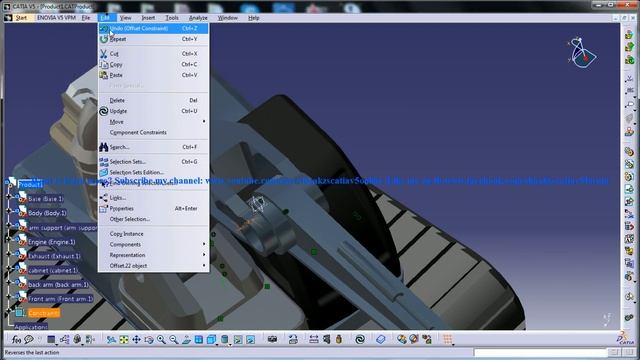Open the Formula f(x) tool
This screenshot has height=360, width=640.
point(16,339)
